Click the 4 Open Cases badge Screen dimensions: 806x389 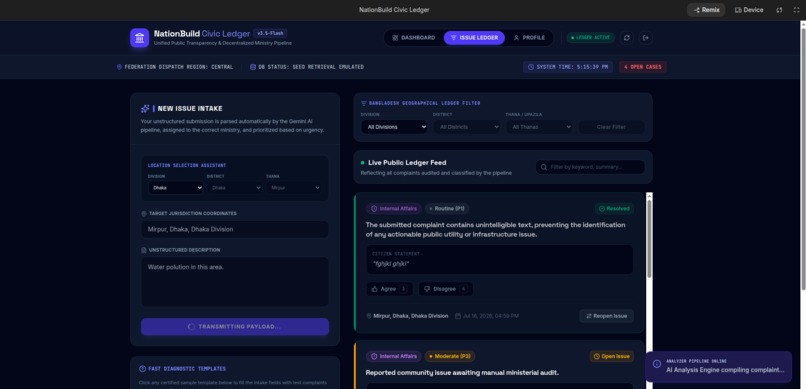643,67
